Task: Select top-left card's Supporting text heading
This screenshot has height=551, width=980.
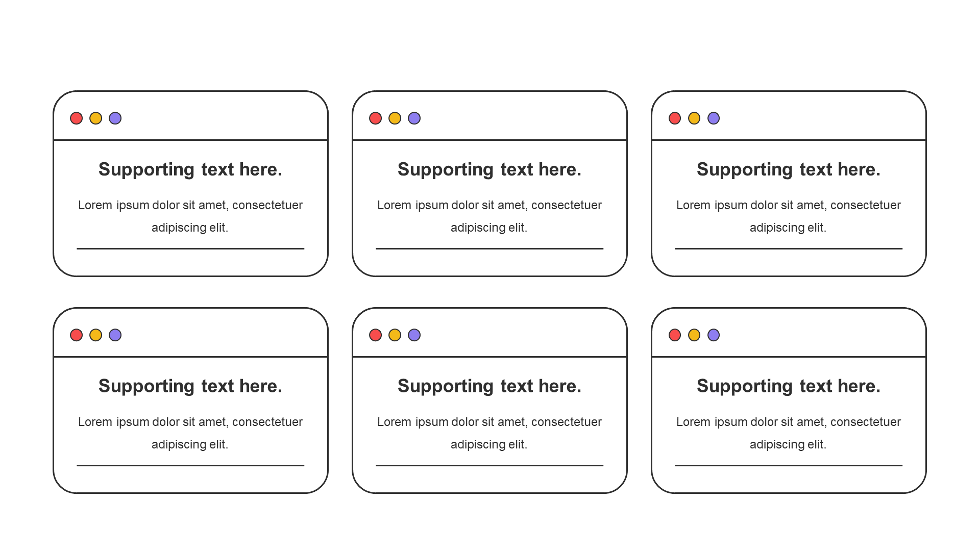Action: point(190,169)
